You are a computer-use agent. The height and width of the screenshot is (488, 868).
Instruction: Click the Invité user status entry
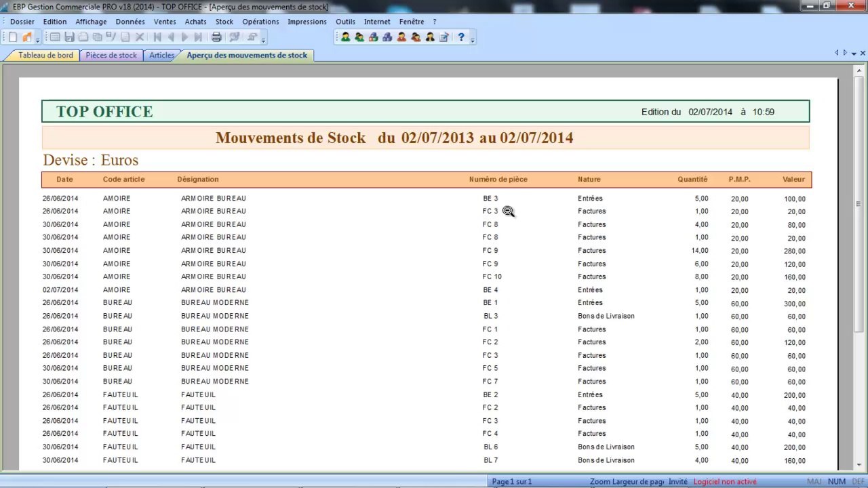click(677, 481)
